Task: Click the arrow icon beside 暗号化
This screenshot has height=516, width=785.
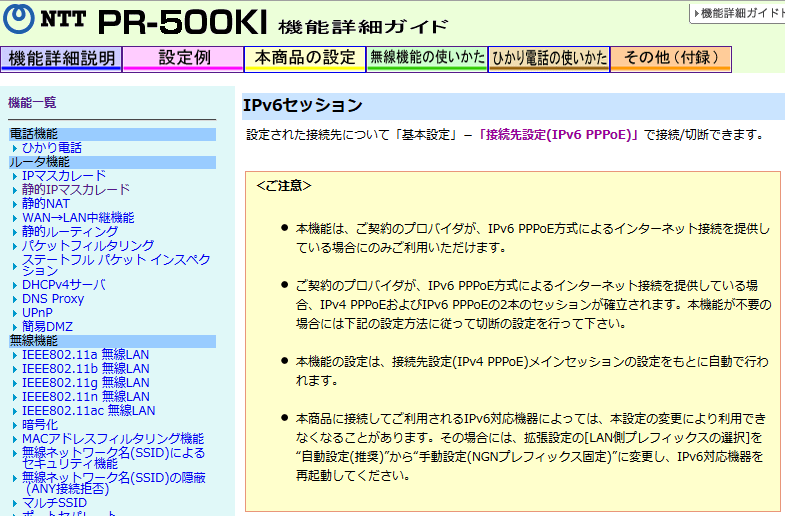Action: point(15,425)
